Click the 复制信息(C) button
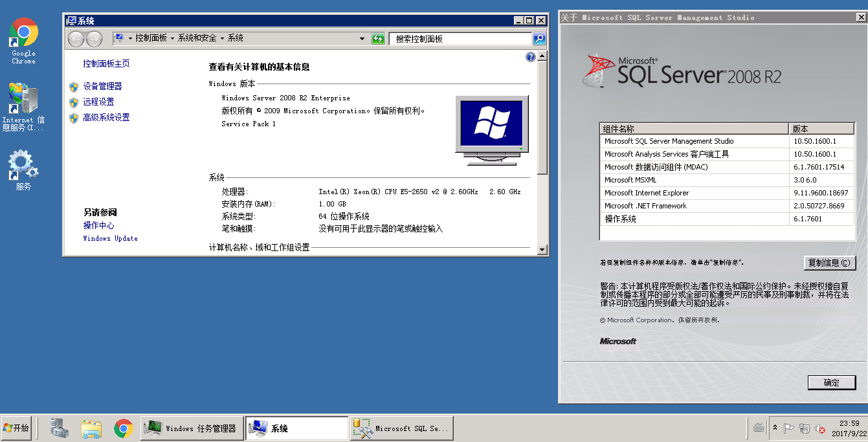The height and width of the screenshot is (442, 868). click(829, 263)
